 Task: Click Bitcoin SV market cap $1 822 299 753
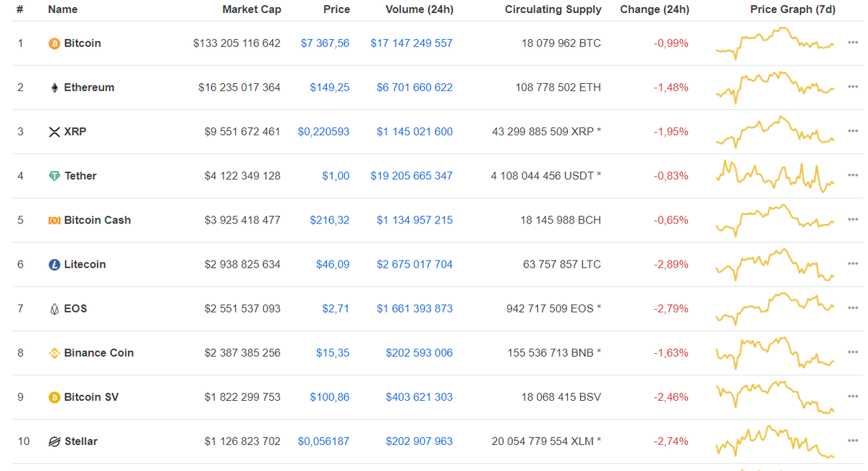click(242, 397)
